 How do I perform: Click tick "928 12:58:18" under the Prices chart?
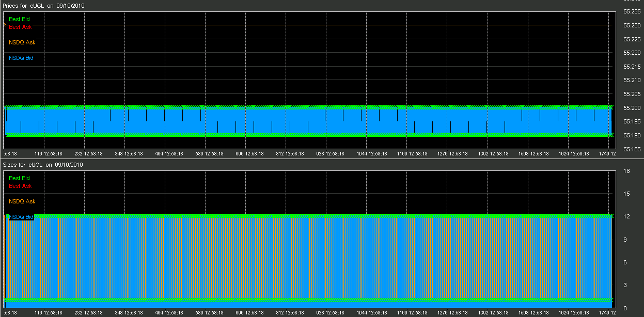(x=331, y=153)
